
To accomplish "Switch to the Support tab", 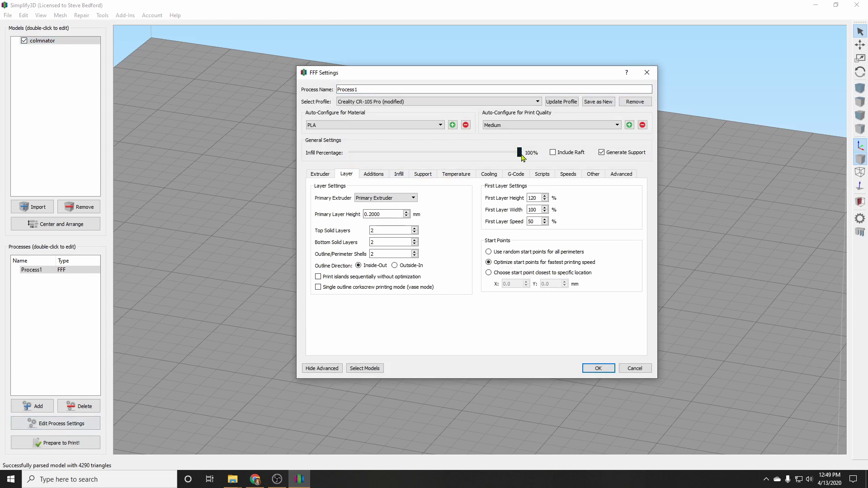I will point(423,174).
